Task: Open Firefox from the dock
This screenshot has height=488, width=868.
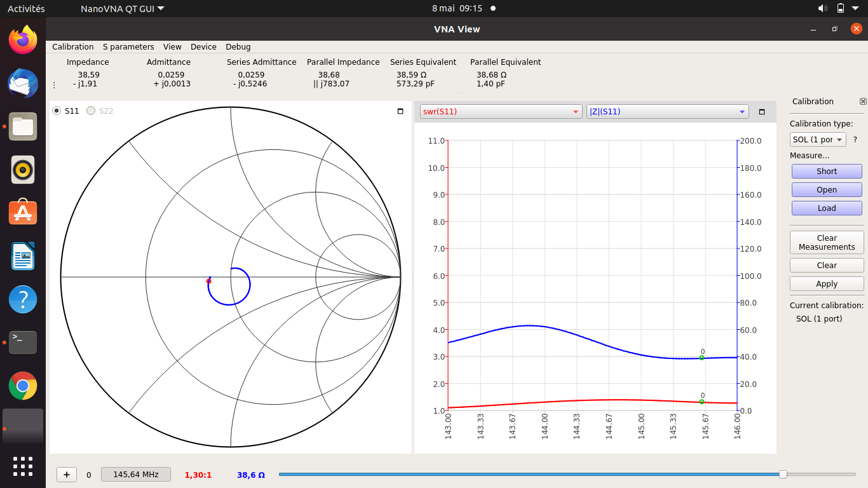Action: pyautogui.click(x=23, y=40)
